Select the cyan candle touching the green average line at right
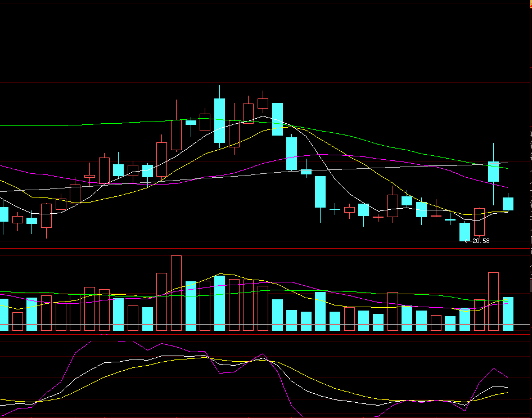Image resolution: width=532 pixels, height=418 pixels. (x=493, y=174)
